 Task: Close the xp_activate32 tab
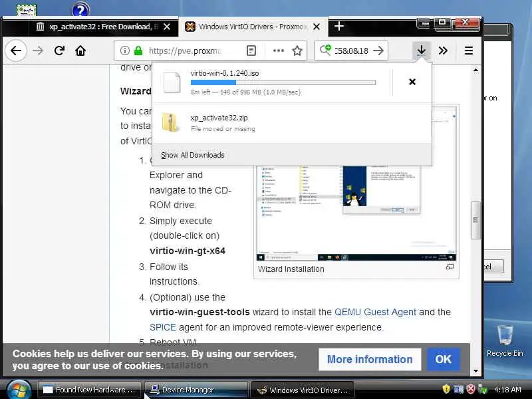(x=167, y=27)
